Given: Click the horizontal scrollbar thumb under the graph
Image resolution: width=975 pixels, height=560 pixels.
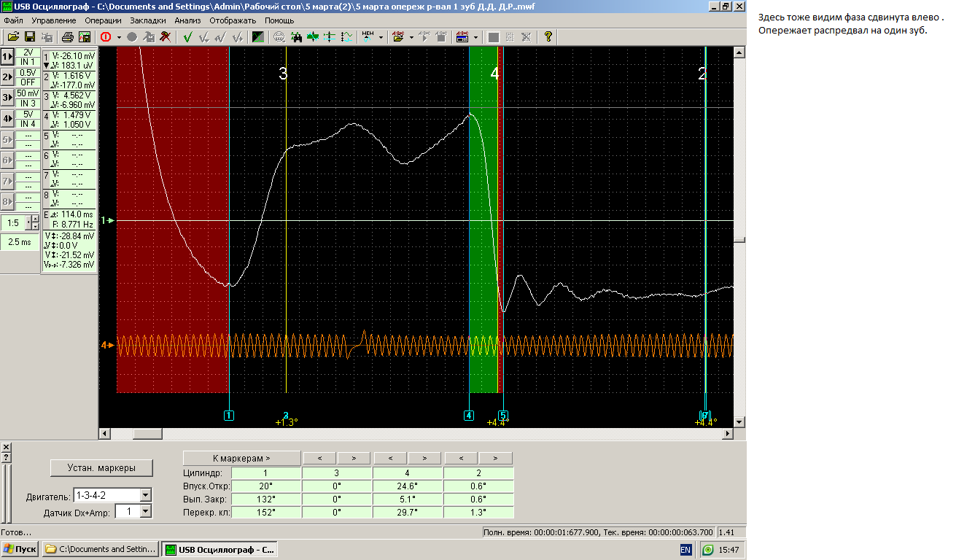Looking at the screenshot, I should click(x=148, y=434).
